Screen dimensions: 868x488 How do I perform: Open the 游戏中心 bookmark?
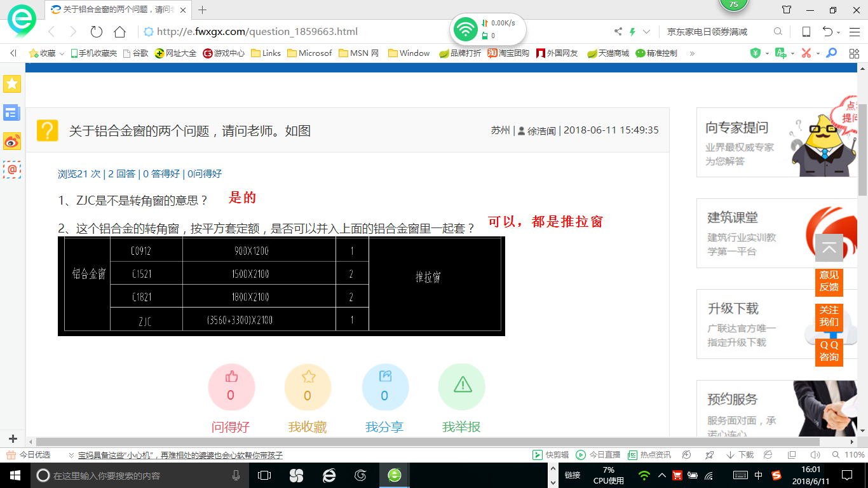(x=224, y=53)
